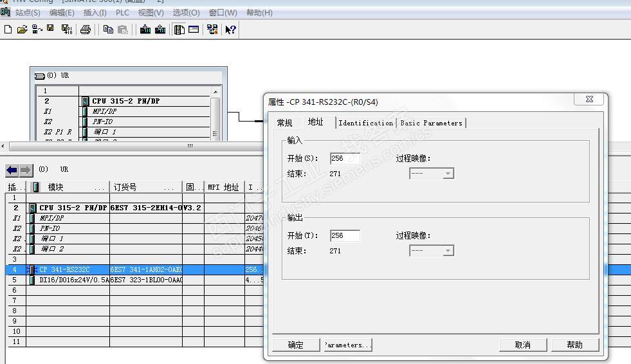This screenshot has height=364, width=631.
Task: Switch to the Identification tab
Action: point(365,123)
